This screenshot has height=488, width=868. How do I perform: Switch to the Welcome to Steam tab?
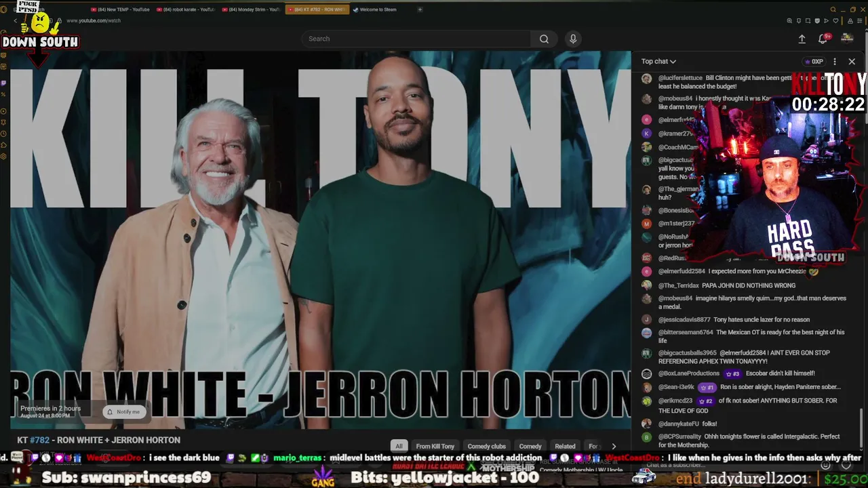[x=375, y=9]
